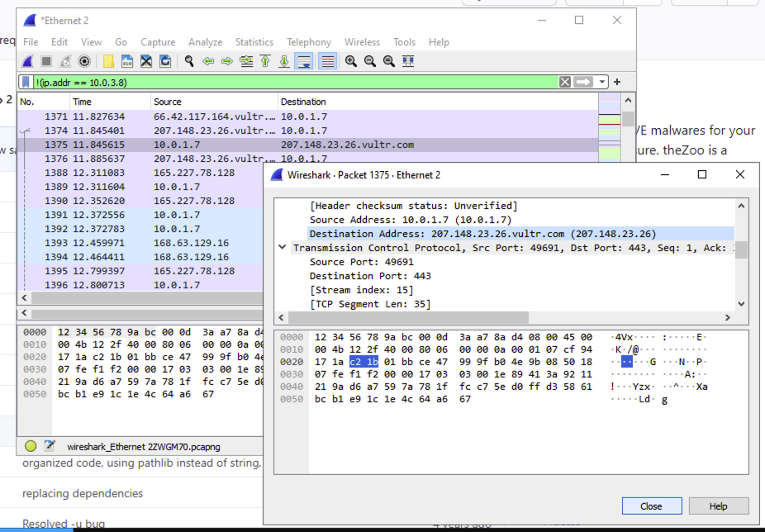Click the stop capture square icon

click(x=46, y=61)
